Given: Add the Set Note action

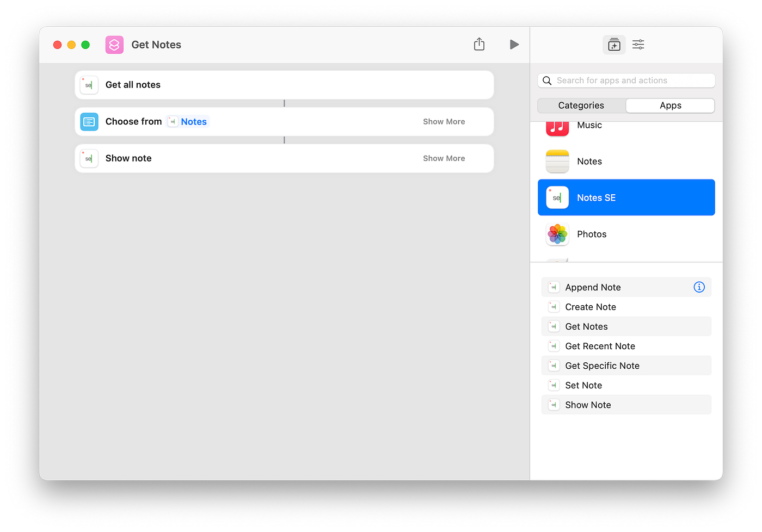Looking at the screenshot, I should (626, 385).
